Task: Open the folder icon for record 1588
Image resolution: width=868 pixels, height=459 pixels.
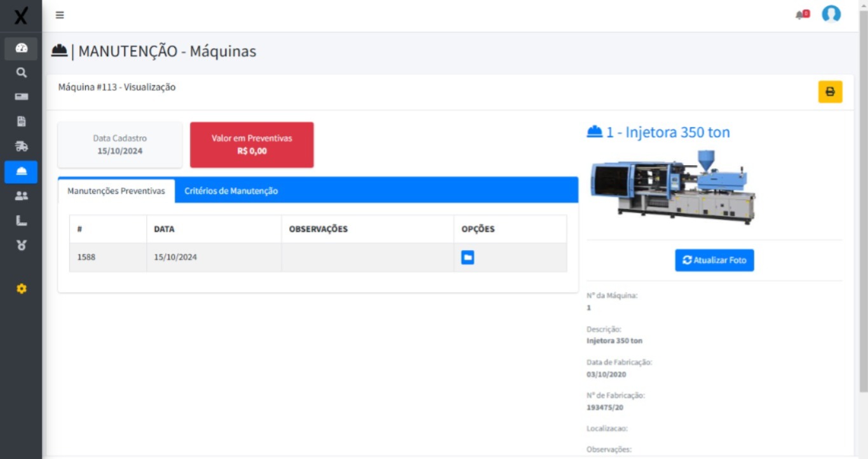Action: click(468, 257)
